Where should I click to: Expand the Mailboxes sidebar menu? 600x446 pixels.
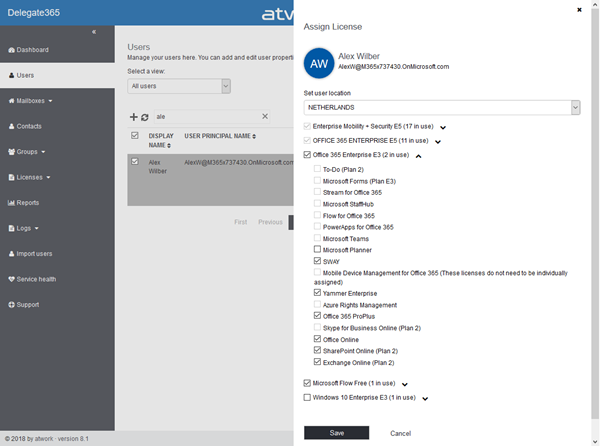pos(31,101)
